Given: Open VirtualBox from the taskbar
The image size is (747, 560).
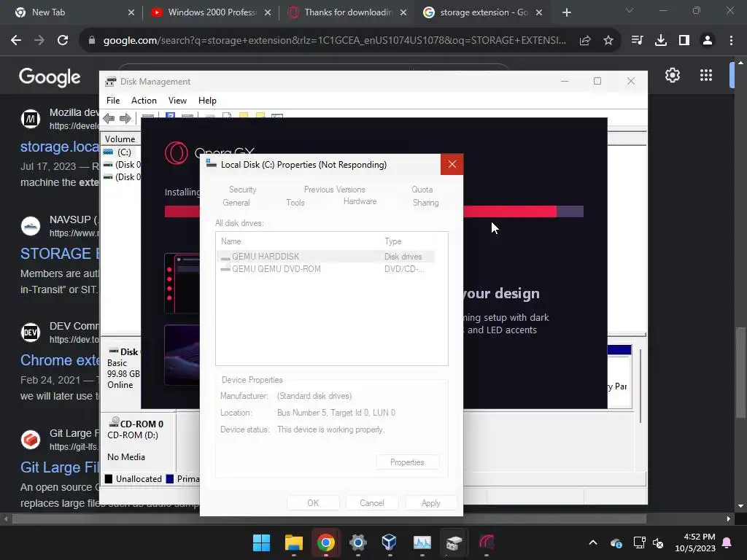Looking at the screenshot, I should coord(390,542).
